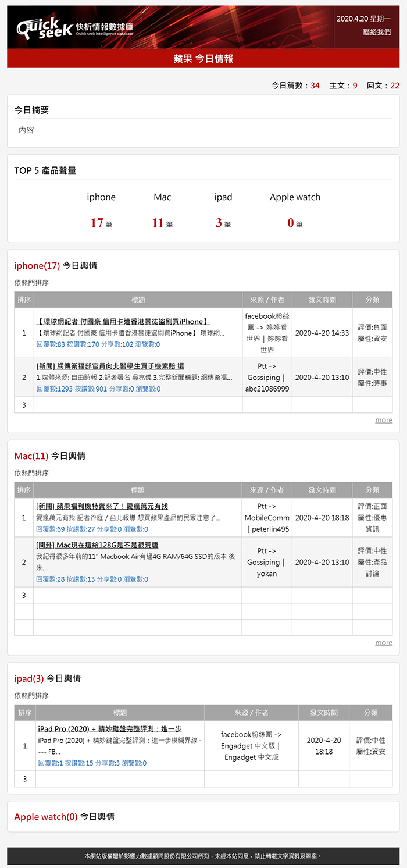Click the iphone(17) 今日輿情 heading
The width and height of the screenshot is (407, 868).
click(56, 266)
